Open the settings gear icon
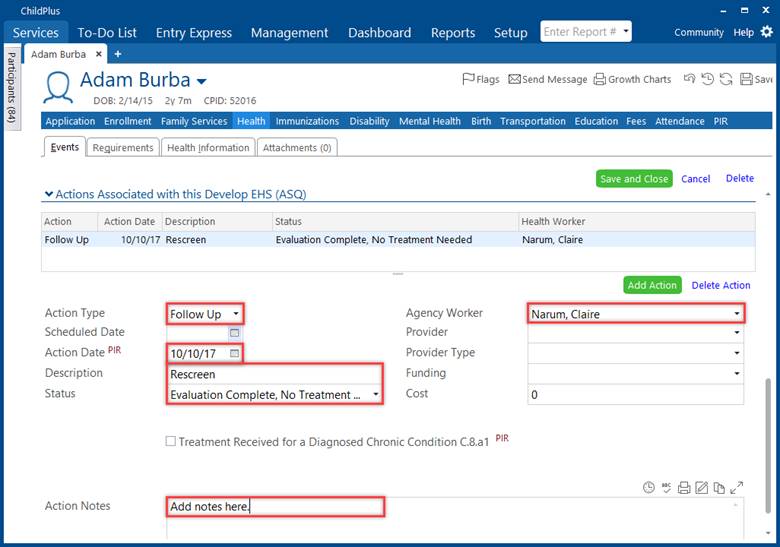 [767, 32]
